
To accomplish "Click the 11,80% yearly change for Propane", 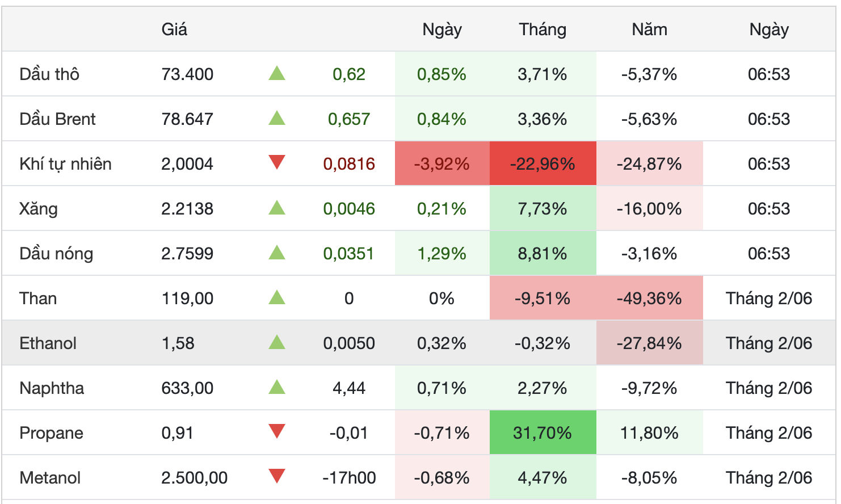I will click(649, 433).
